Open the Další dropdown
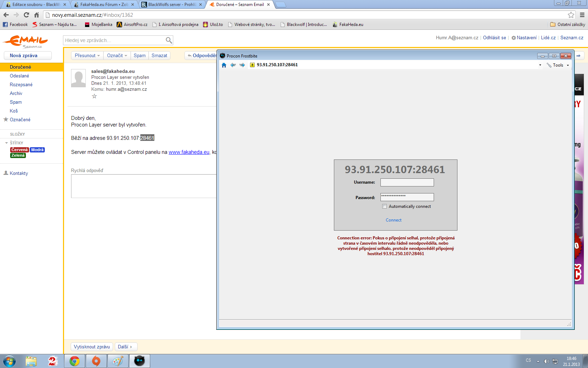 125,347
